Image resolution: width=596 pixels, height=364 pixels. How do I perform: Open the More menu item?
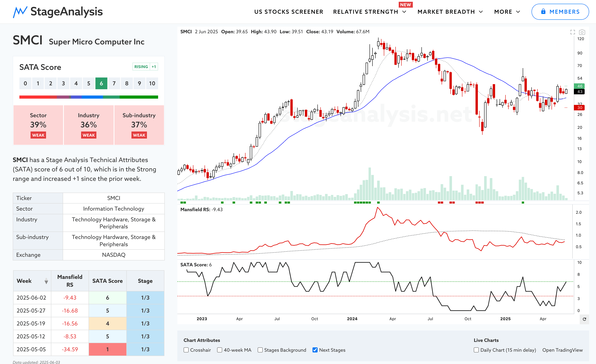pyautogui.click(x=503, y=12)
